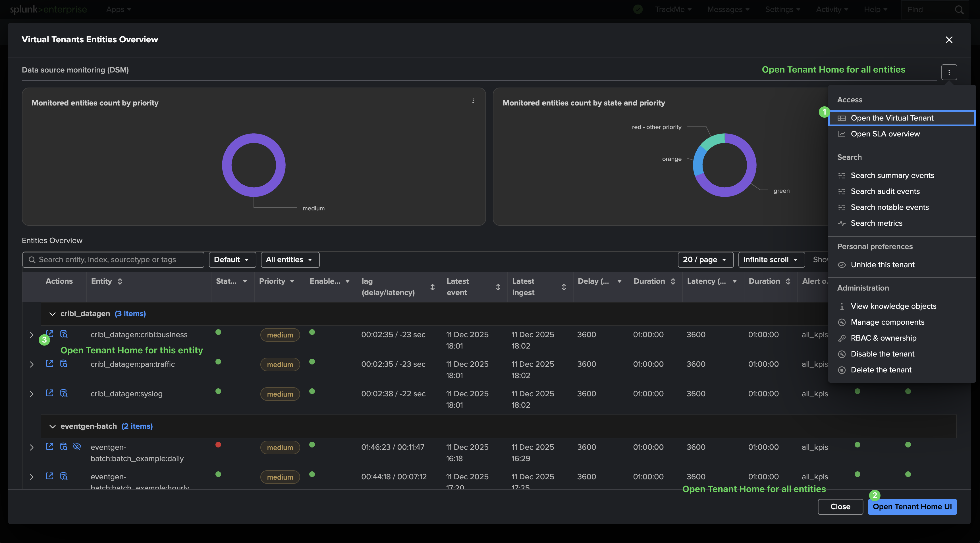The image size is (980, 543).
Task: Choose Search audit events from menu
Action: (885, 191)
